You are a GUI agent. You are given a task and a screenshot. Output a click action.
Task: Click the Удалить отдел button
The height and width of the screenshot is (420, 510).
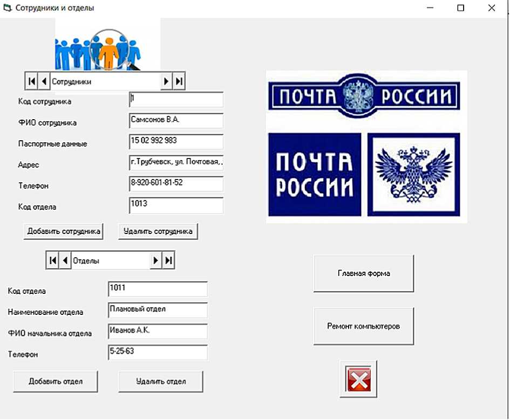point(161,381)
